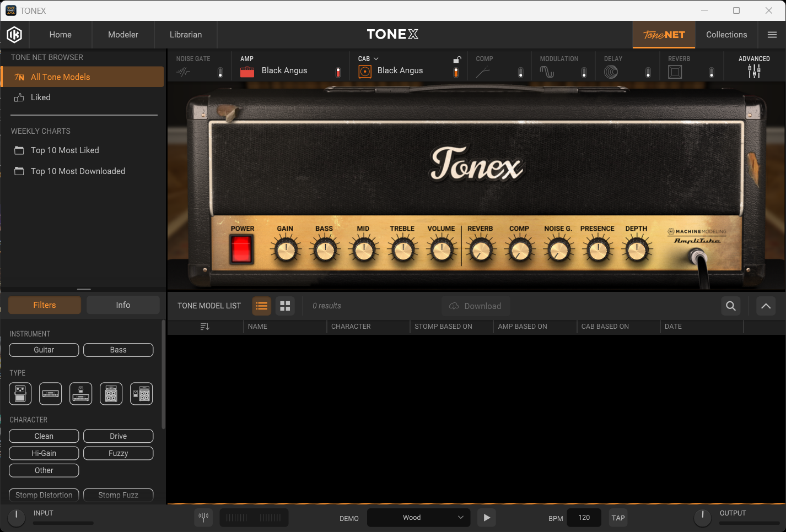Filter by Drive character
786x532 pixels.
pos(119,436)
